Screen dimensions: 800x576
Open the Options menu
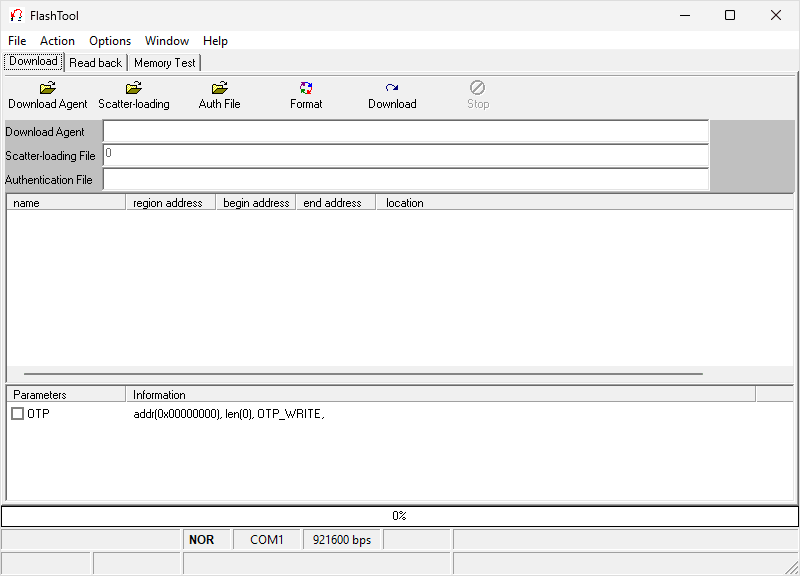pyautogui.click(x=110, y=41)
